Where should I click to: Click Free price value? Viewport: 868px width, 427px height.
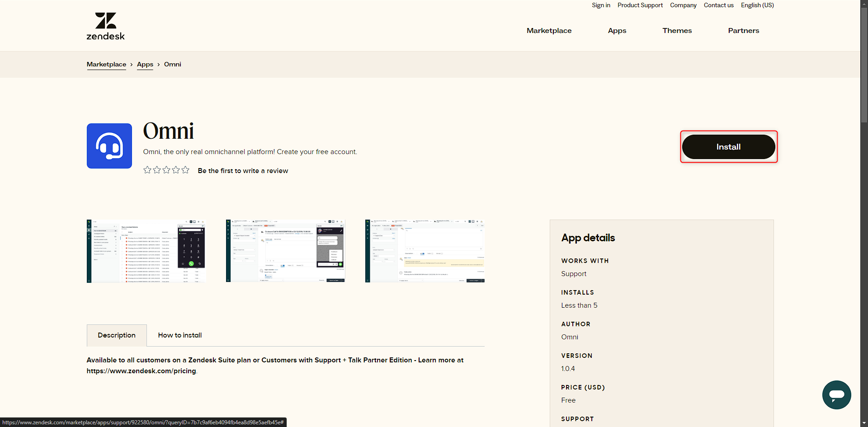click(x=568, y=400)
